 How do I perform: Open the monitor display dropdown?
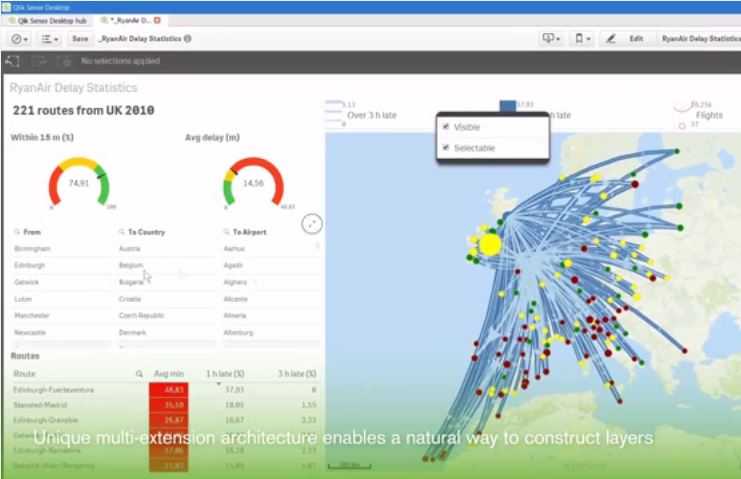point(550,38)
